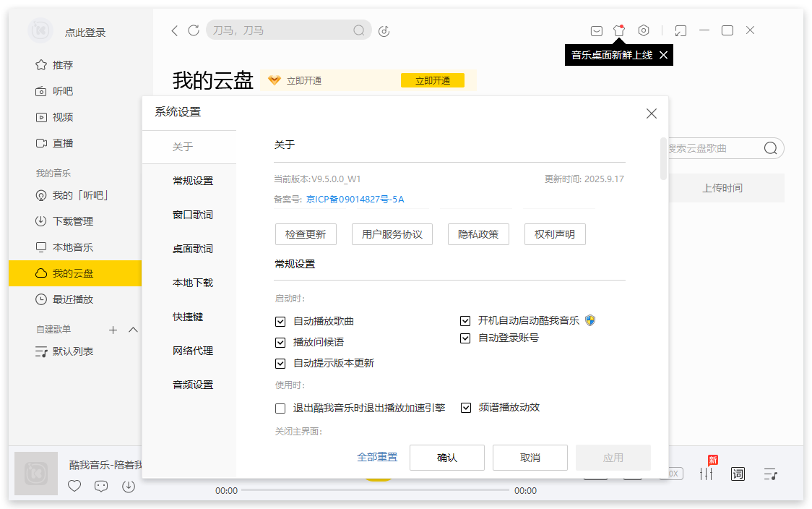Open lyrics with the 词 icon
812x509 pixels.
point(738,474)
